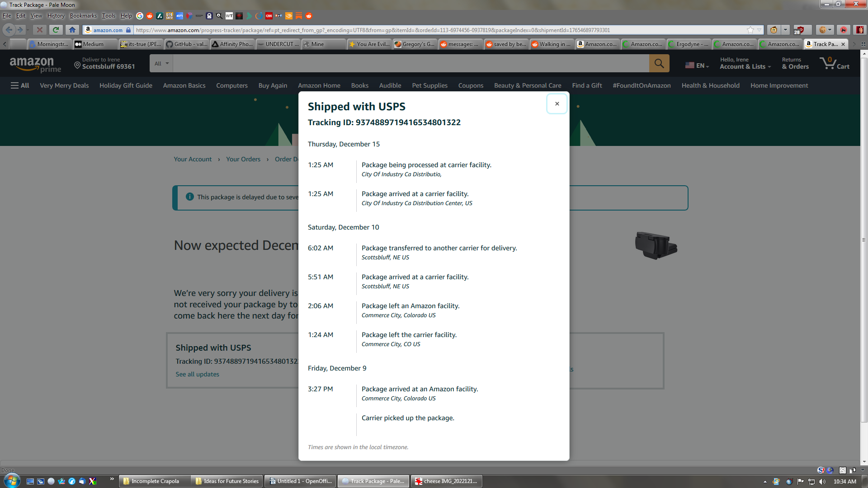Switch to the Ergodyne tab
868x488 pixels.
689,44
